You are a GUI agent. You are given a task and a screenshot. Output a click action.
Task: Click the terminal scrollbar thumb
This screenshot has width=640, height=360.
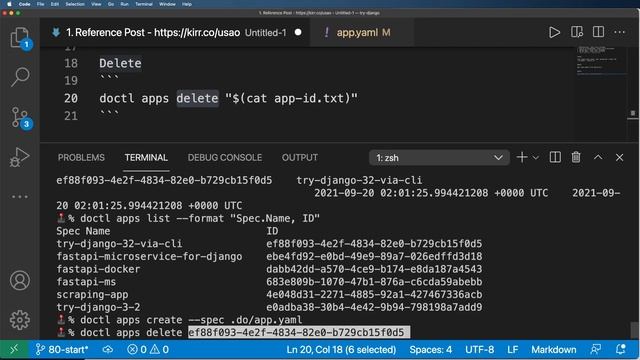click(x=634, y=330)
